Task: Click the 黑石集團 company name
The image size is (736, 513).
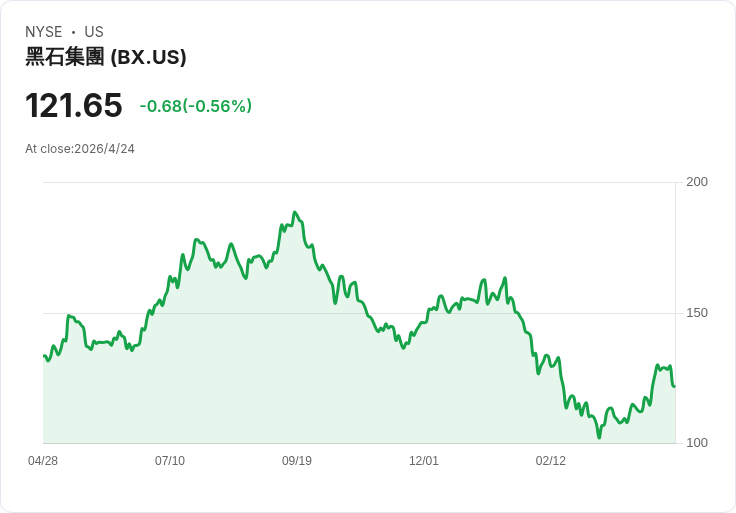Action: 64,57
